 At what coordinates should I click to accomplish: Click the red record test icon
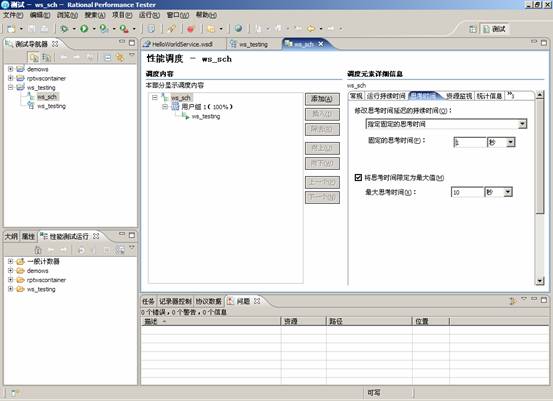[191, 29]
